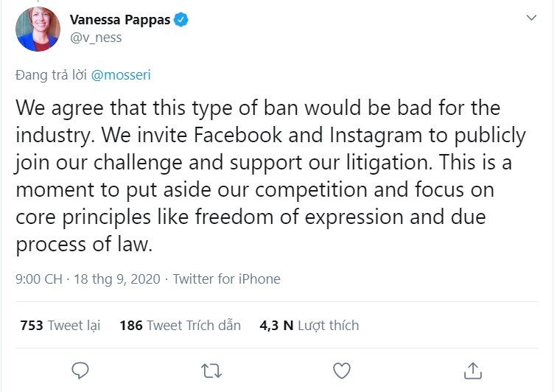Screen dimensions: 557x392
Task: Open the 9:00 CH timestamp link
Action: click(38, 279)
